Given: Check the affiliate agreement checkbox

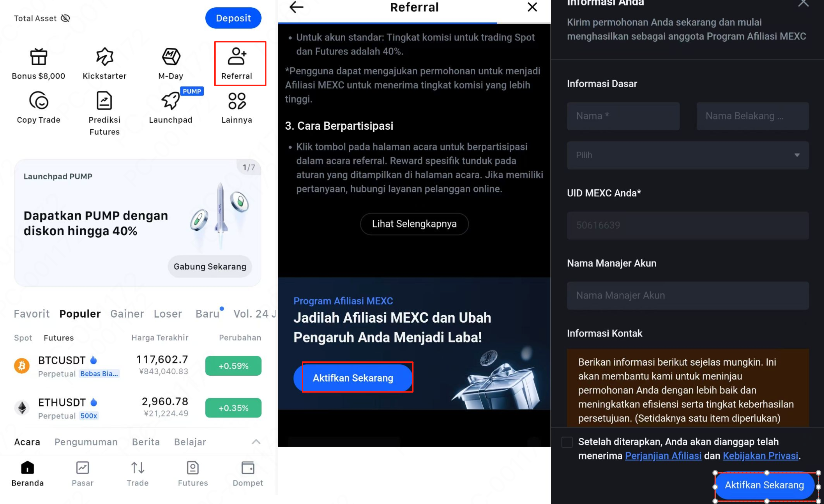Looking at the screenshot, I should [x=567, y=442].
